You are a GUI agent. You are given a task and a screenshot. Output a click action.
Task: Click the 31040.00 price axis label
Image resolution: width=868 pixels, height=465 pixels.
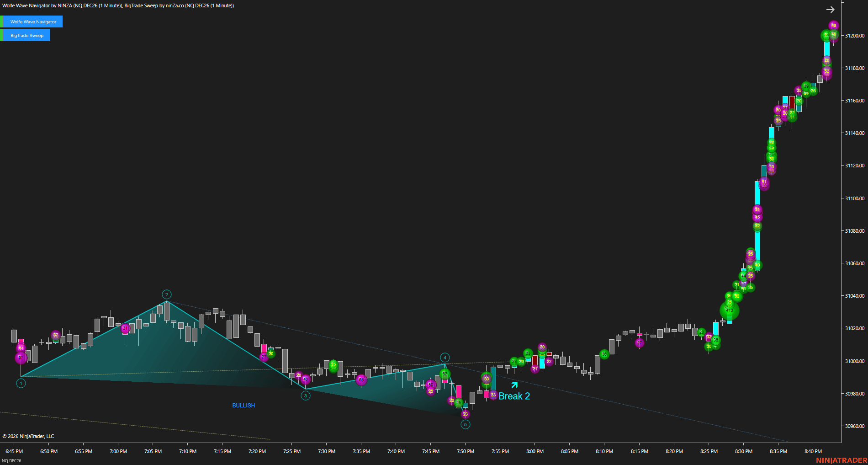(x=855, y=296)
